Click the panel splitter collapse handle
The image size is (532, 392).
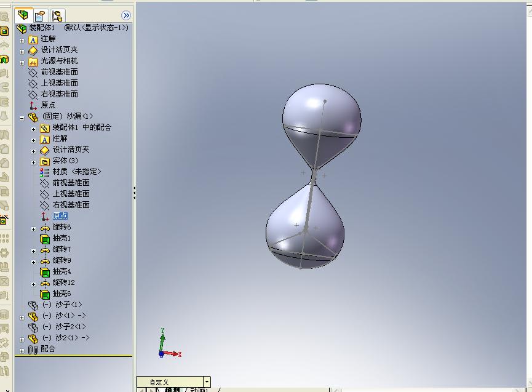coord(134,193)
